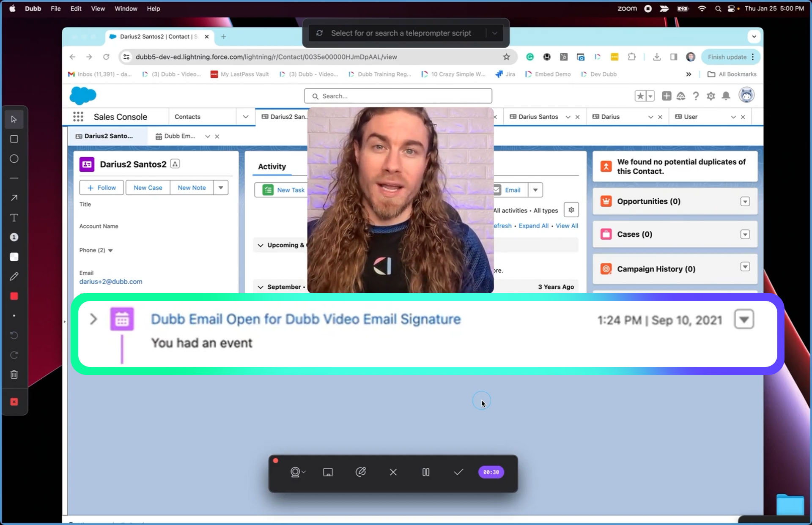Open the darius+2@dubb.com email link
Image resolution: width=812 pixels, height=525 pixels.
[111, 282]
